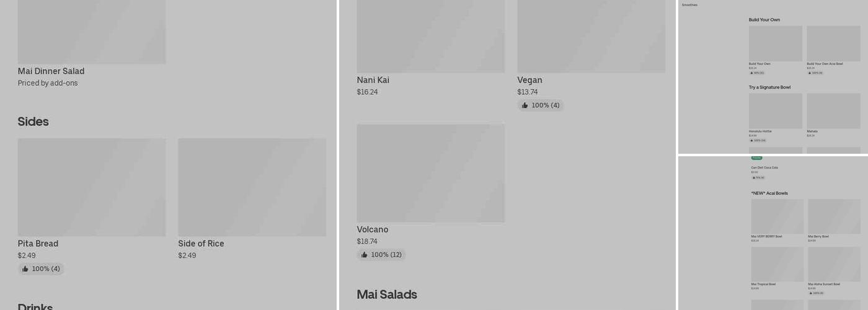Select the Side of Rice image

(252, 187)
